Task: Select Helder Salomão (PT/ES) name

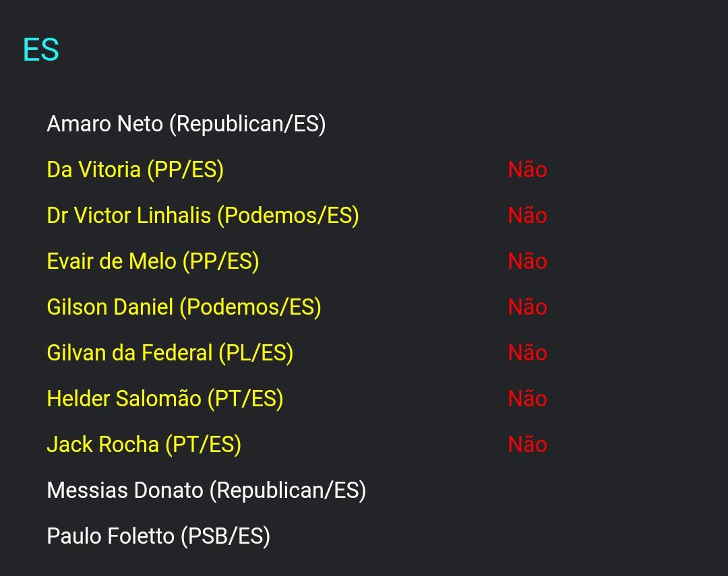Action: point(164,399)
